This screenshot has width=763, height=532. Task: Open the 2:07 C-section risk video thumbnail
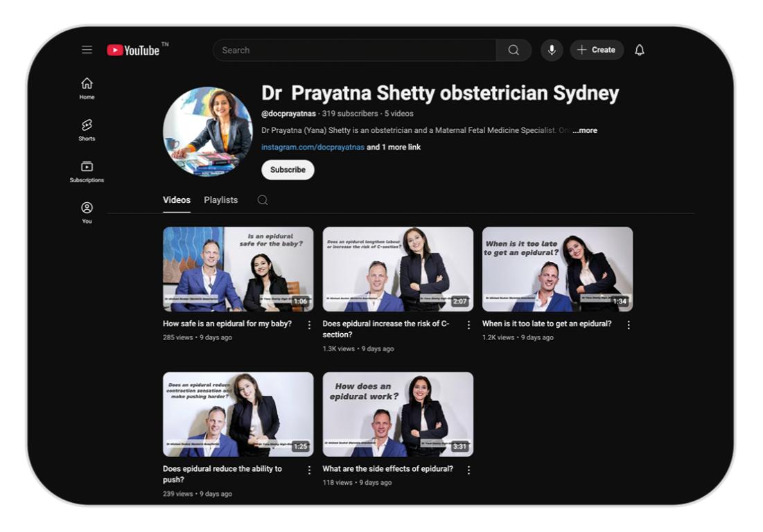click(x=398, y=269)
